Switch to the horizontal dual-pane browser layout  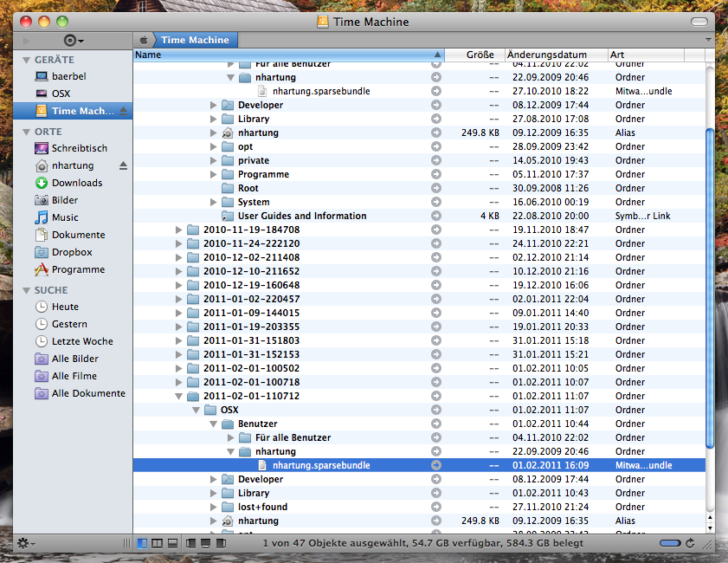(x=172, y=543)
